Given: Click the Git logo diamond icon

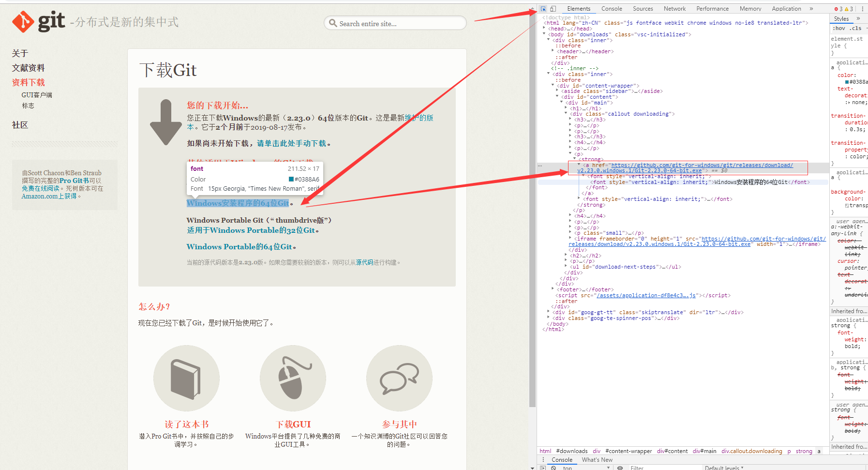Looking at the screenshot, I should click(23, 22).
